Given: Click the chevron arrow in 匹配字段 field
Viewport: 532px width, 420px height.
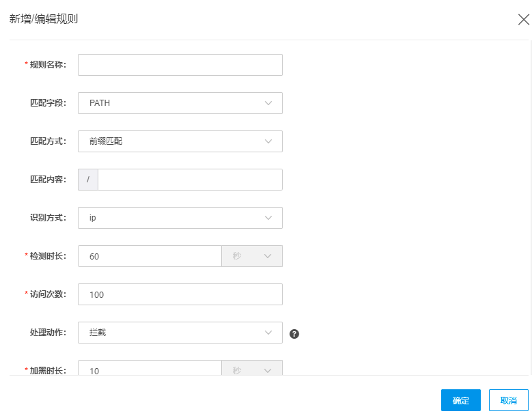Looking at the screenshot, I should click(268, 103).
